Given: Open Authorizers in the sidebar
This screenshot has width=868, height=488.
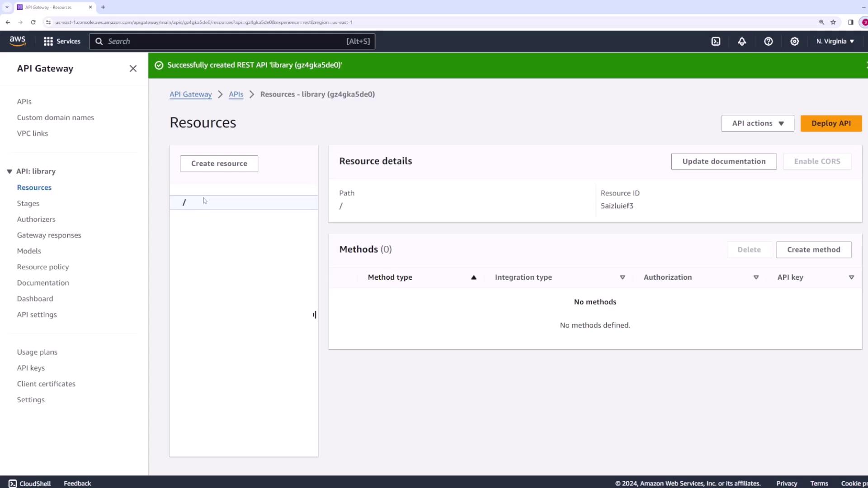Looking at the screenshot, I should (36, 219).
